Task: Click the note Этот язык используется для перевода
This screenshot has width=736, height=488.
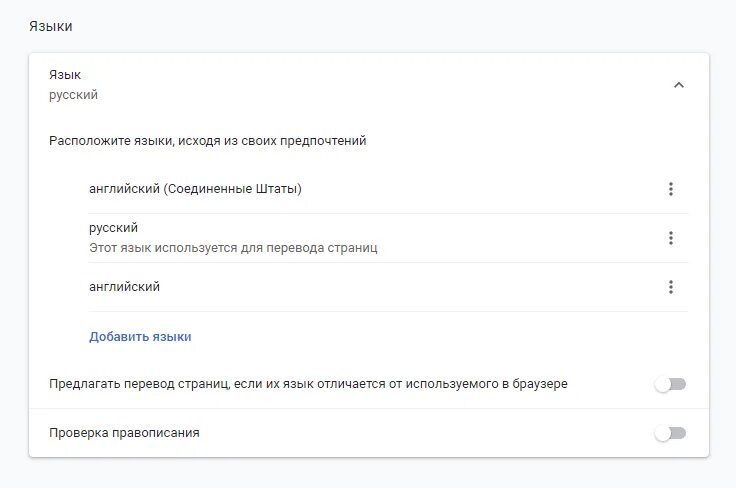Action: click(x=233, y=248)
